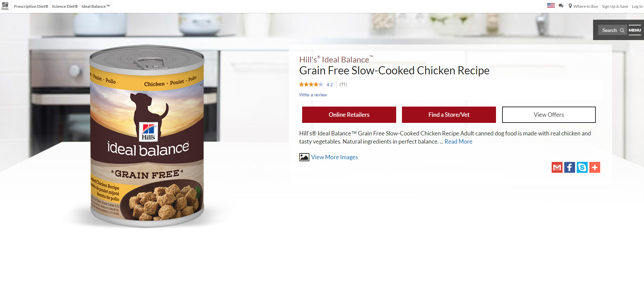This screenshot has width=644, height=296.
Task: Click the View Offers button
Action: point(549,115)
